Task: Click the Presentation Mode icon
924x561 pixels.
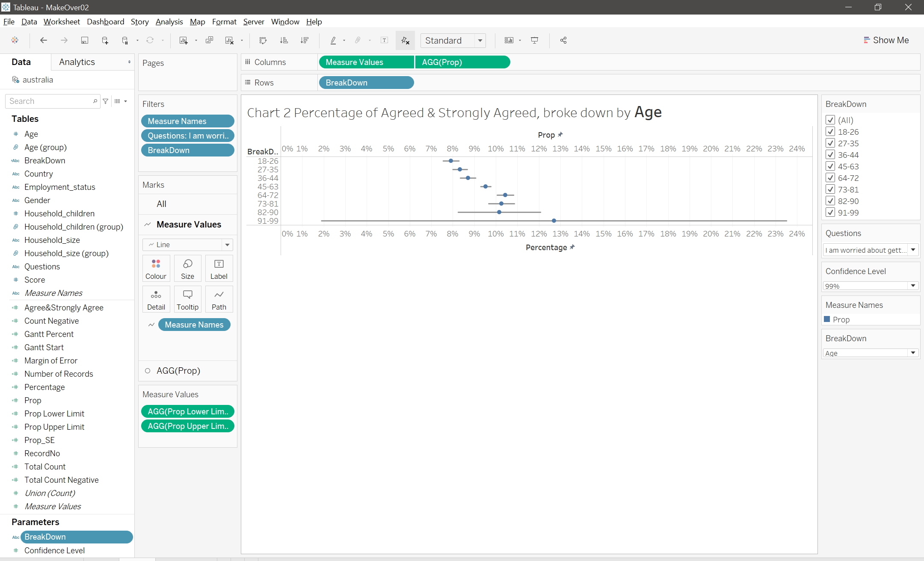Action: 534,40
